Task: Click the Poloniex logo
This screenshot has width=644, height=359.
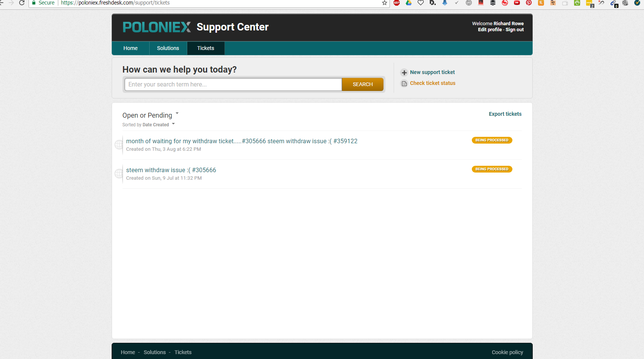Action: click(157, 27)
